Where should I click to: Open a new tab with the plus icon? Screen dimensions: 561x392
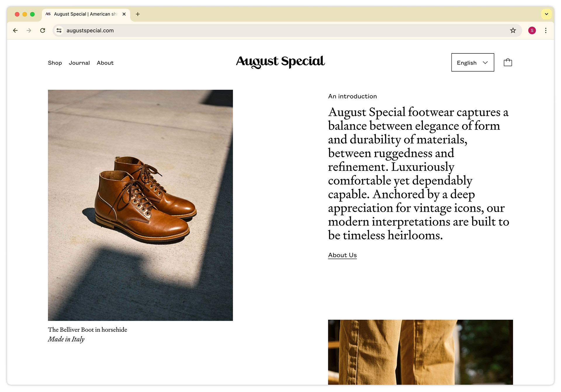[x=138, y=14]
